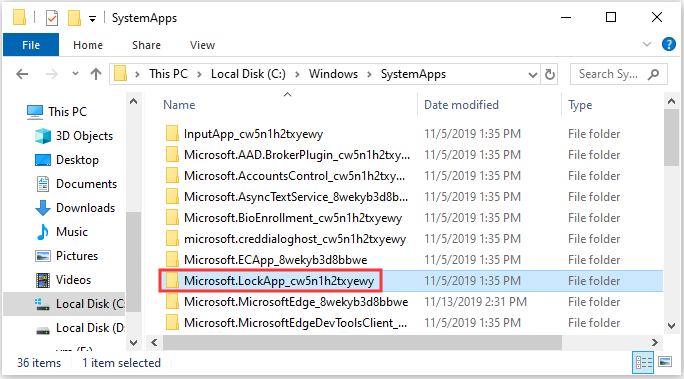The height and width of the screenshot is (379, 684).
Task: Click the Documents icon in navigation pane
Action: (x=43, y=184)
